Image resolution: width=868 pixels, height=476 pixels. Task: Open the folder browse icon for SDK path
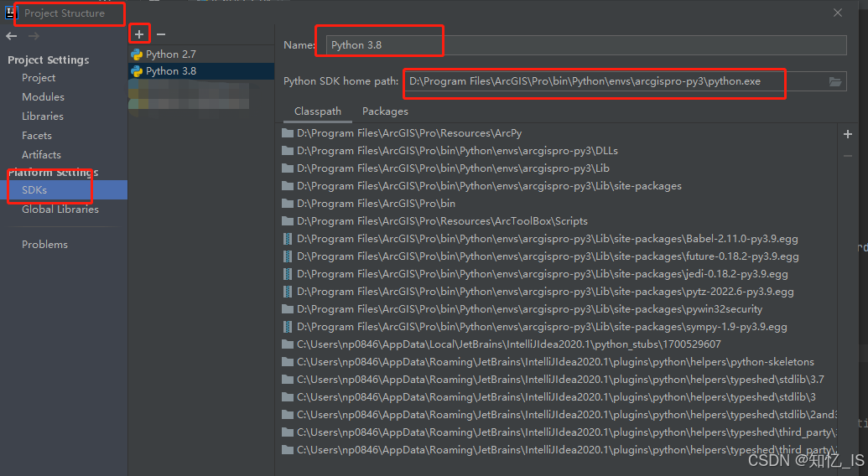(835, 82)
